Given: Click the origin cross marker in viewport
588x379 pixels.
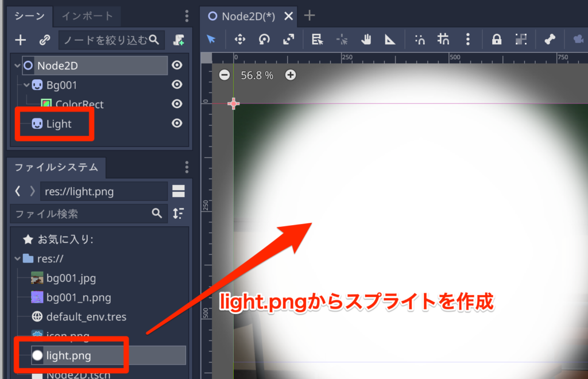Looking at the screenshot, I should 233,103.
